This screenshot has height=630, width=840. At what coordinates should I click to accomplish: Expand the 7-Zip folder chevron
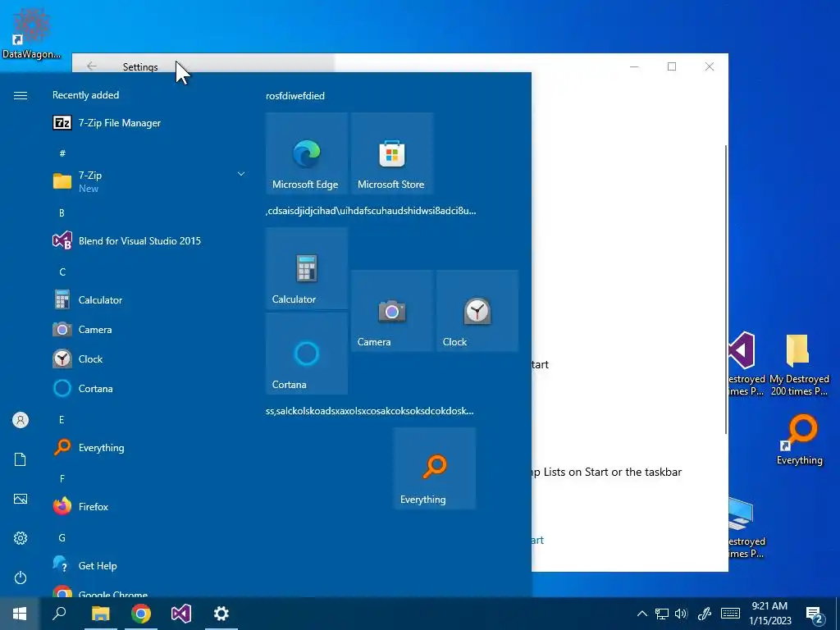point(241,174)
